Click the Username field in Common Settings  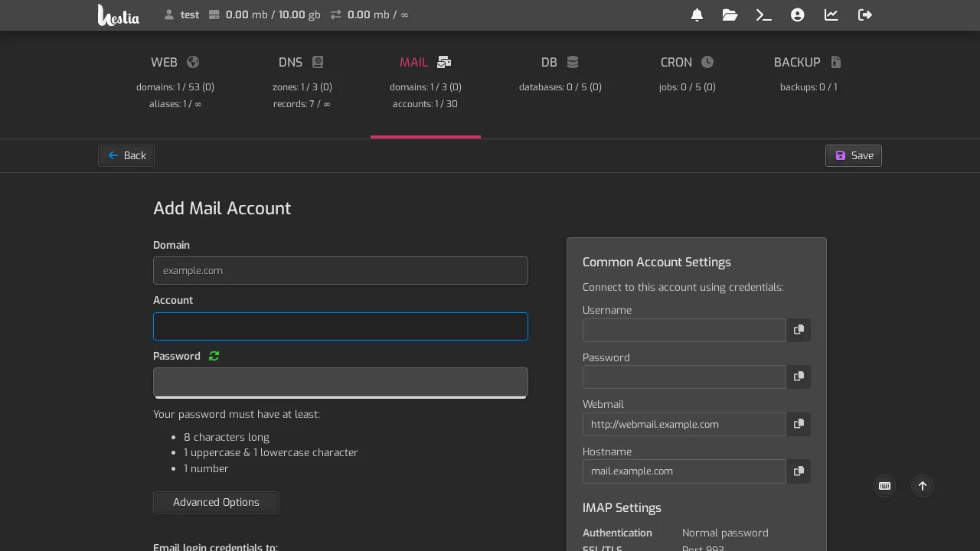tap(684, 330)
